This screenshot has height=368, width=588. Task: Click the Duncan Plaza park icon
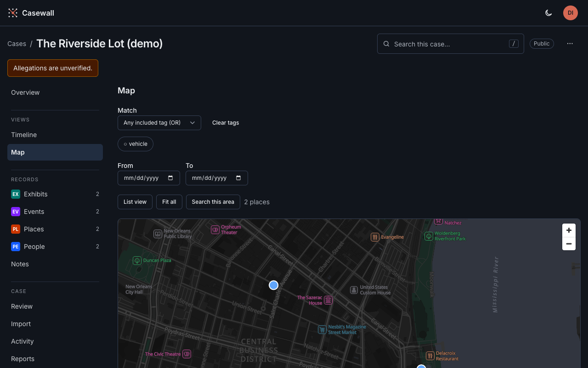pos(137,260)
